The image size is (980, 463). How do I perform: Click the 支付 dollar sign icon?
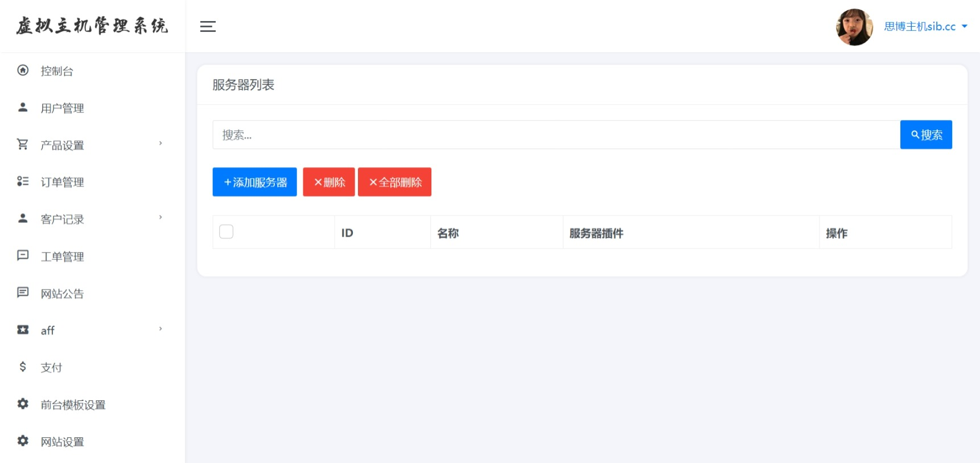(23, 367)
